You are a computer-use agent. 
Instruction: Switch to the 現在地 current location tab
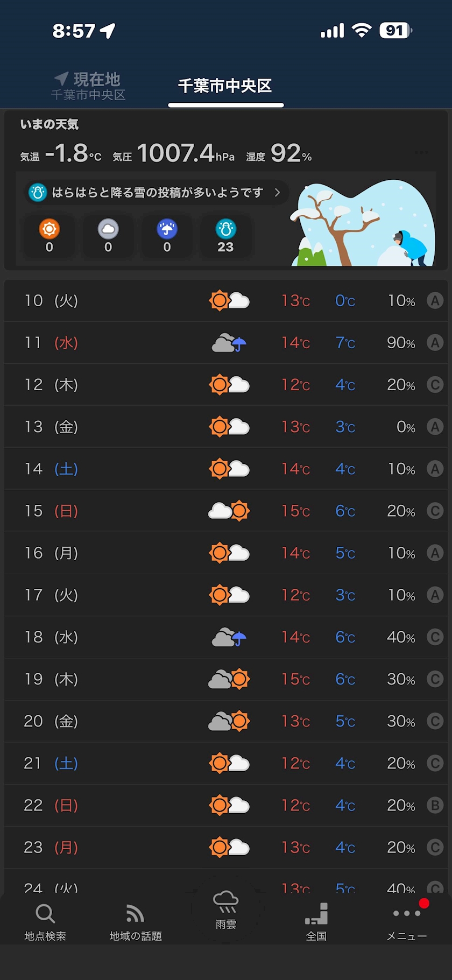(x=89, y=86)
